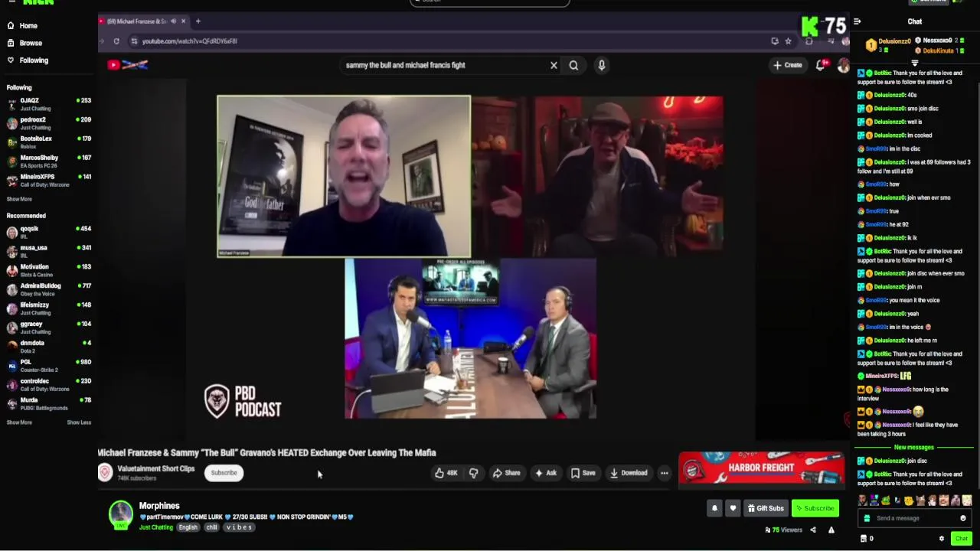Jump to New messages in chat
The height and width of the screenshot is (551, 980).
(x=913, y=447)
